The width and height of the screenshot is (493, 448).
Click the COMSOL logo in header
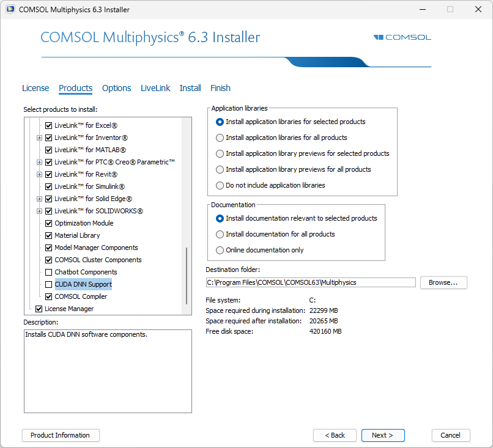pos(402,37)
